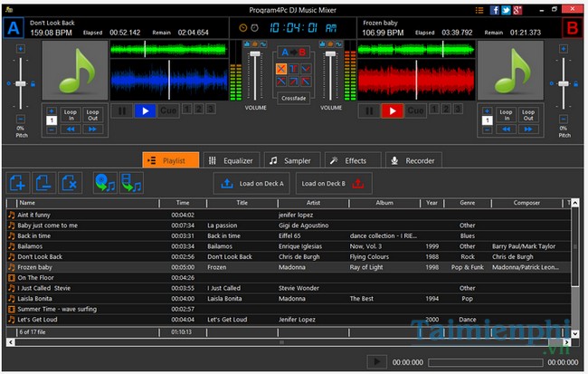Raise pitch with Deck A plus button
Screen dimensions: 588x374
(x=21, y=48)
